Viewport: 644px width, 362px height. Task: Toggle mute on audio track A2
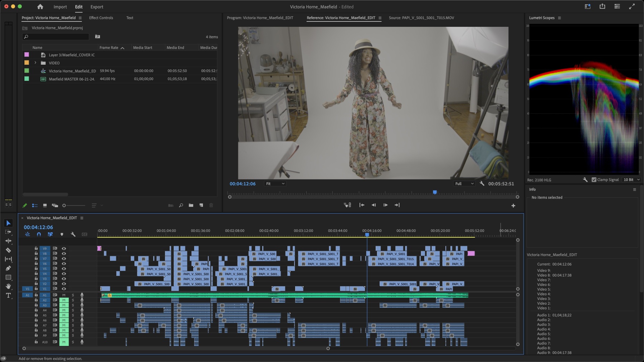[x=64, y=300]
